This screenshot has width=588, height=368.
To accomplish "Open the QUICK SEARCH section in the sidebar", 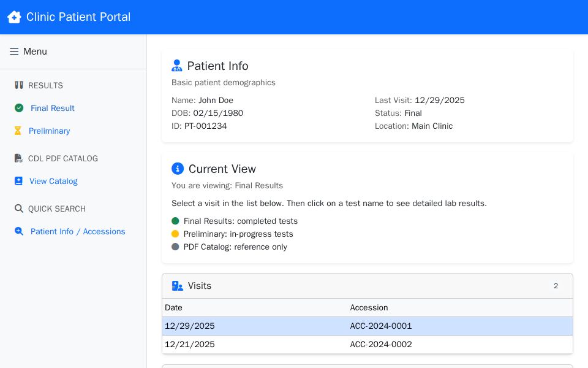I will [x=56, y=209].
